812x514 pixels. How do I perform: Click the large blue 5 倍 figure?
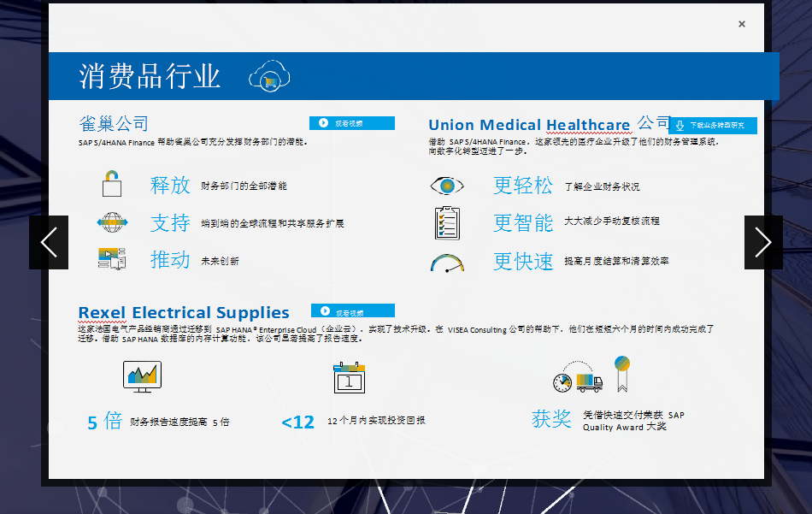pyautogui.click(x=104, y=422)
